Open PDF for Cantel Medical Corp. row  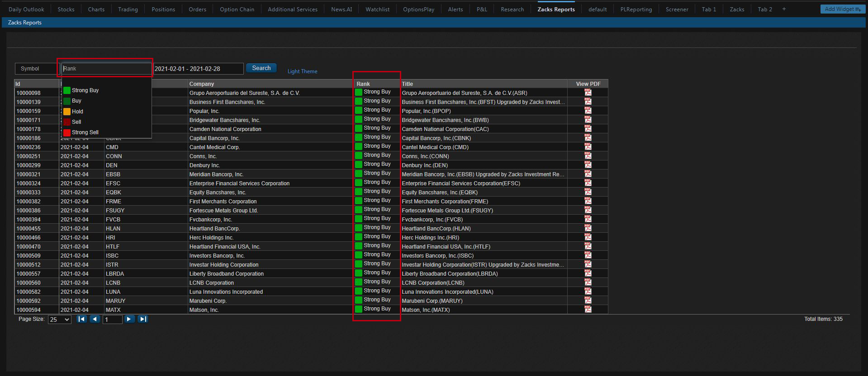pyautogui.click(x=588, y=146)
